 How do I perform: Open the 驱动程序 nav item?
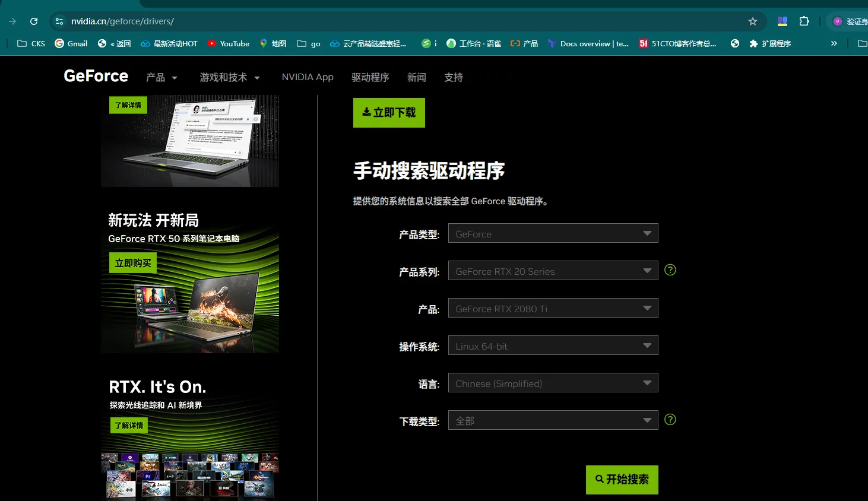coord(370,77)
